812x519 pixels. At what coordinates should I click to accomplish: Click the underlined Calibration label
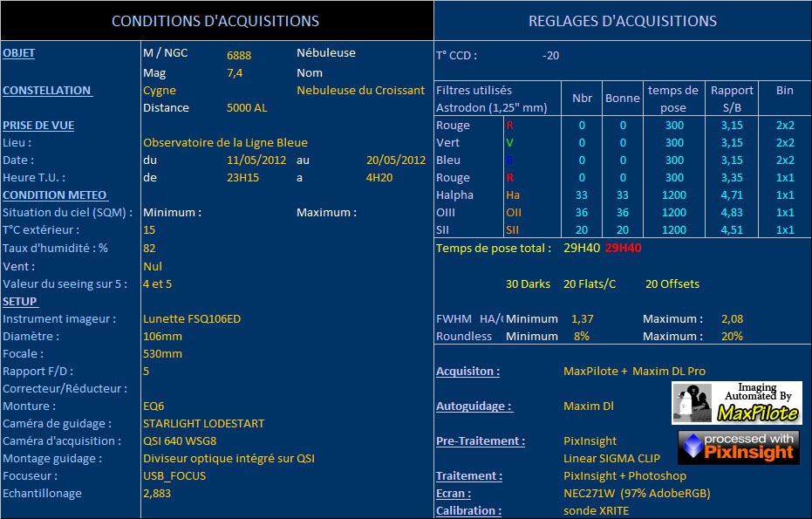(468, 511)
